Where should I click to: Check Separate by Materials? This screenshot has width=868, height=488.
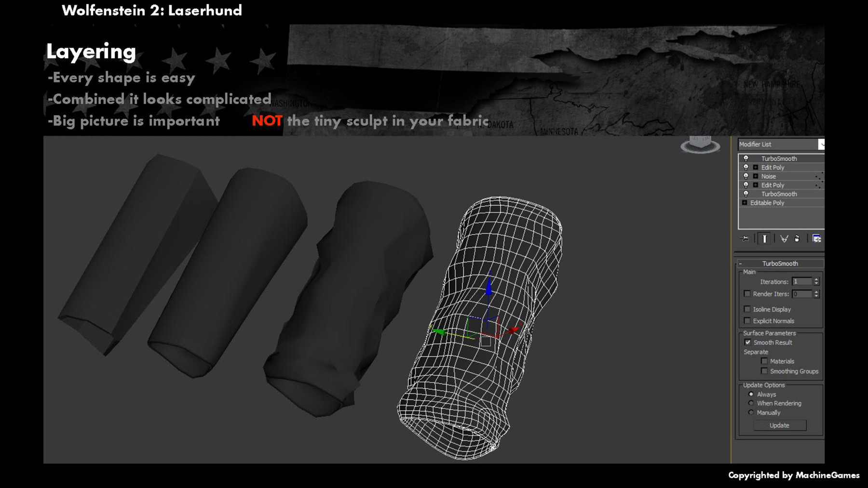[x=764, y=361]
